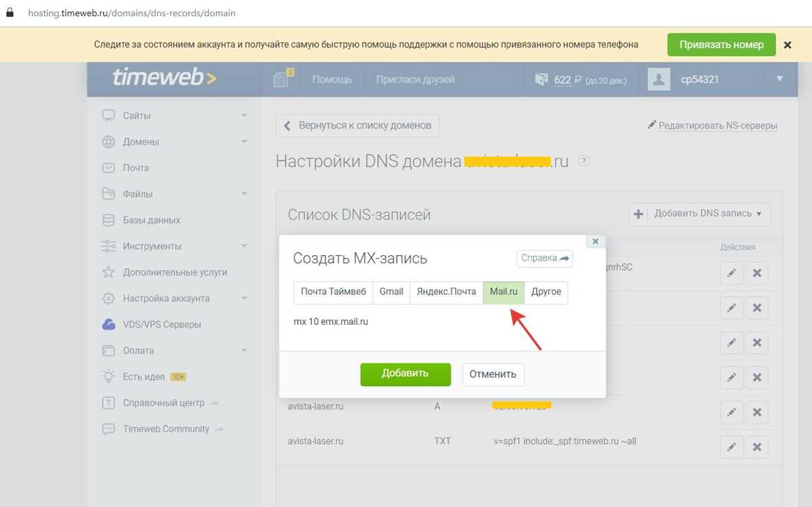Viewport: 812px width, 507px height.
Task: Click the Инструменты sliders icon
Action: (x=108, y=246)
